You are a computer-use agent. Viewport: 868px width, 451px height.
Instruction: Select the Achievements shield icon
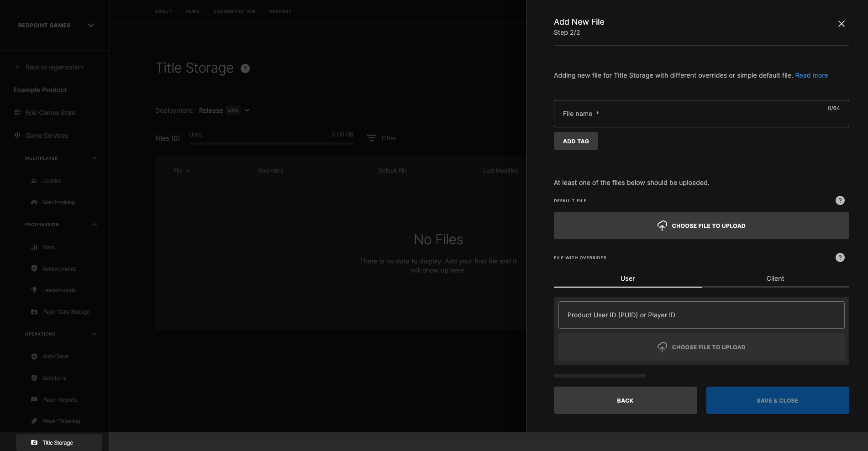pyautogui.click(x=34, y=268)
